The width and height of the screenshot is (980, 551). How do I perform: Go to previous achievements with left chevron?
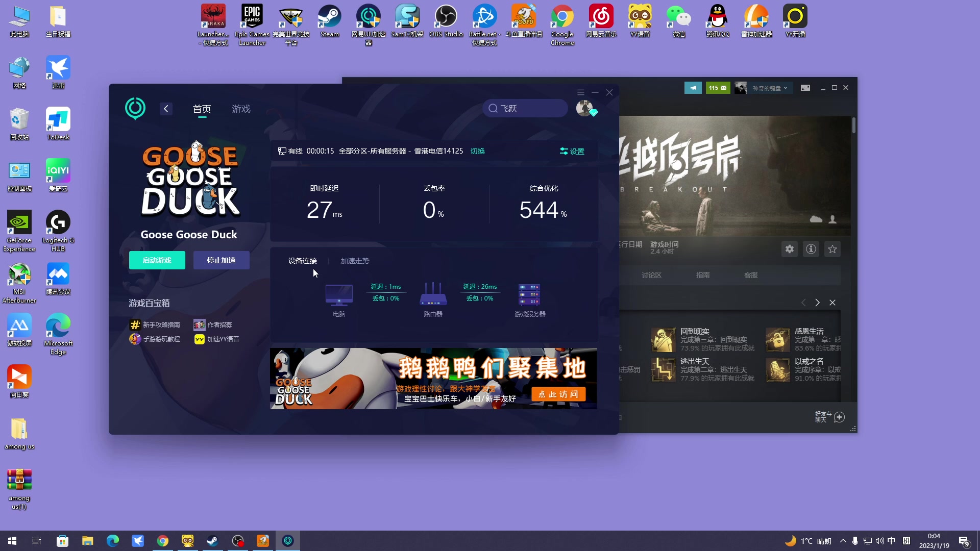(x=803, y=303)
